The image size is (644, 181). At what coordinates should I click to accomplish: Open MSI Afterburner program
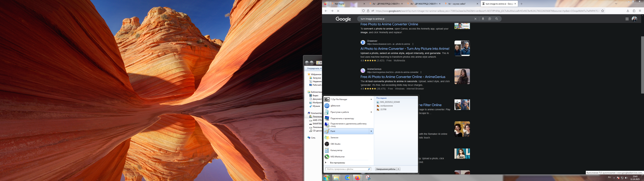point(337,157)
